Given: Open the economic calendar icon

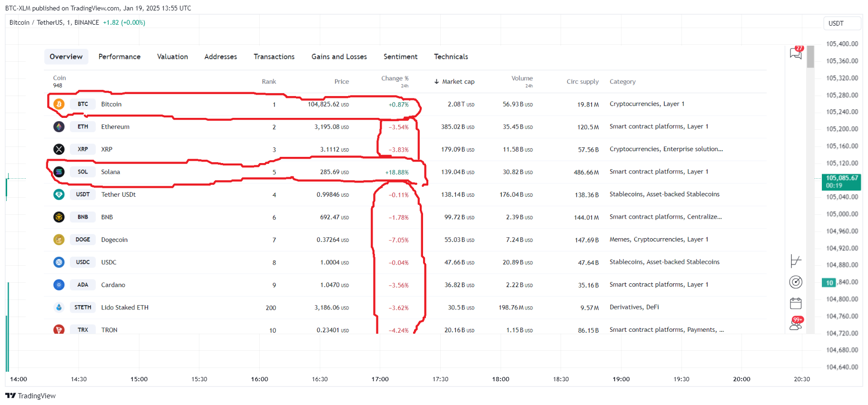Looking at the screenshot, I should (x=796, y=303).
